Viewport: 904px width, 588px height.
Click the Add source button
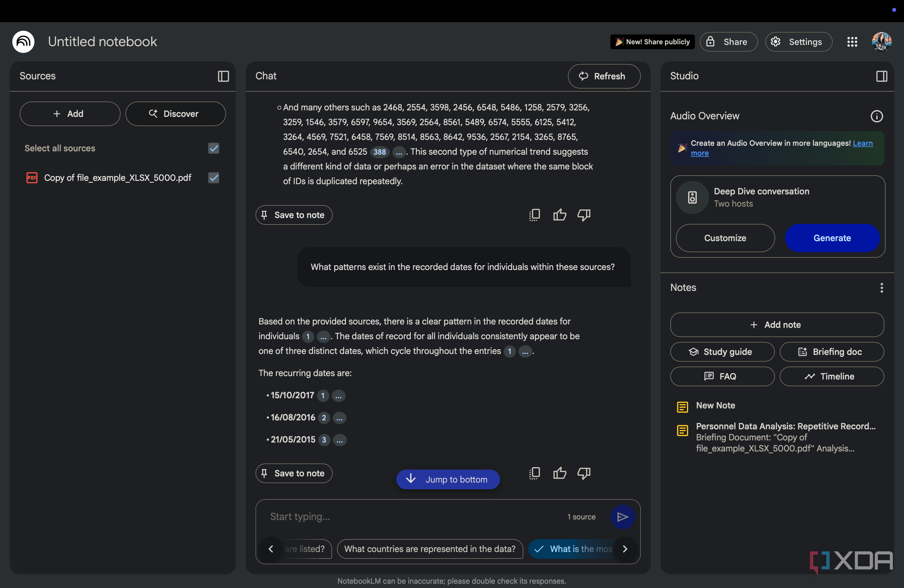click(70, 114)
